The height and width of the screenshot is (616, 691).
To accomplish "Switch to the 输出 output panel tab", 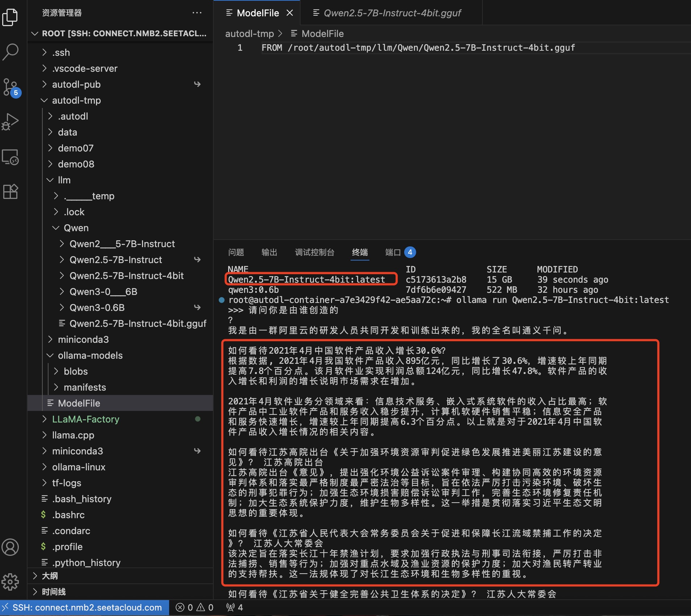I will [269, 252].
